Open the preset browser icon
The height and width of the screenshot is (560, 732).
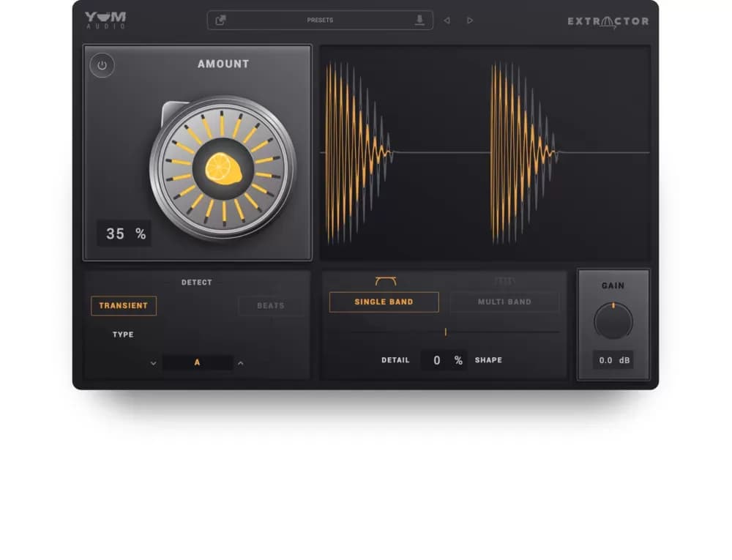tap(220, 20)
